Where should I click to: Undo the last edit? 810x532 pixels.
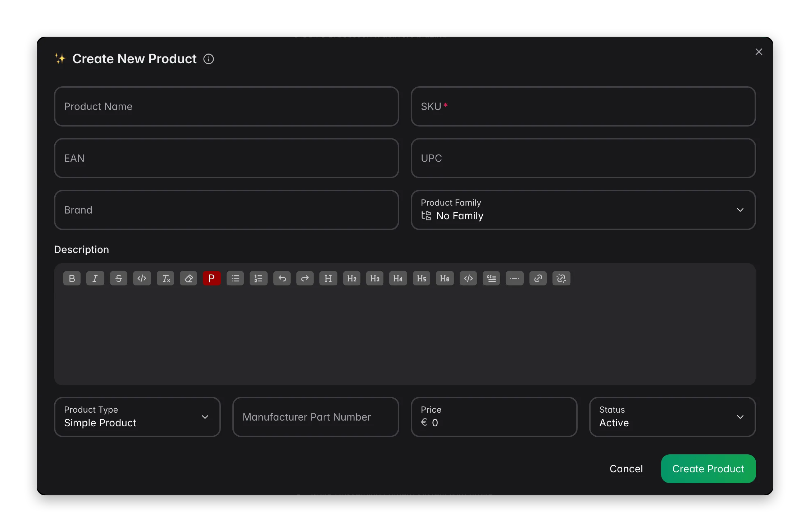(x=282, y=278)
